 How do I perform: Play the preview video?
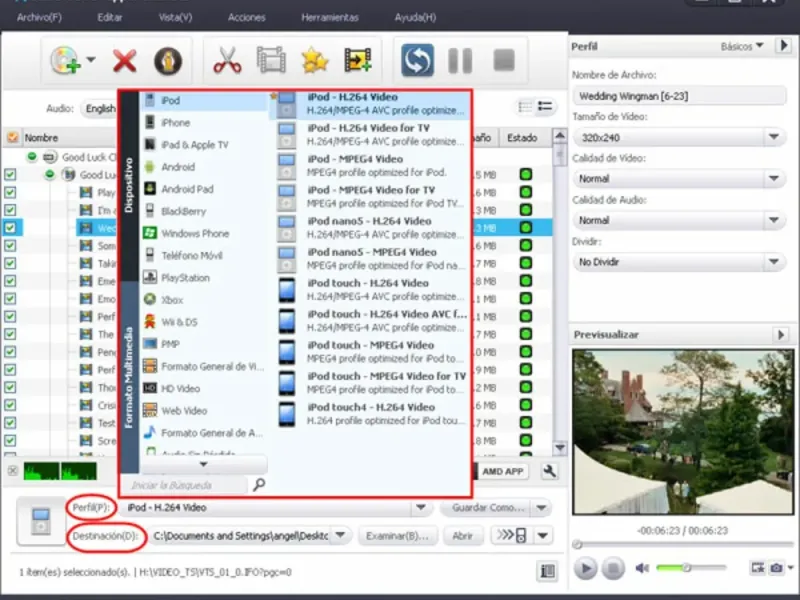[x=586, y=568]
